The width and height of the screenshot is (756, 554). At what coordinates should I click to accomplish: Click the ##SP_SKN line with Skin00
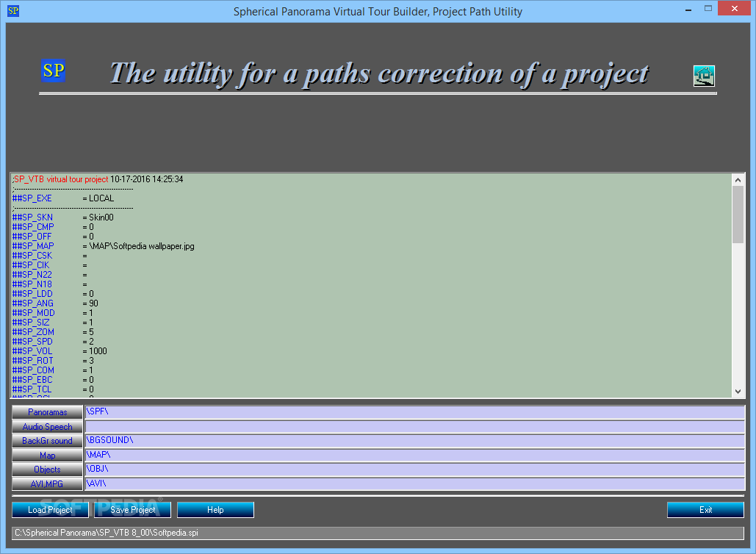click(x=63, y=217)
